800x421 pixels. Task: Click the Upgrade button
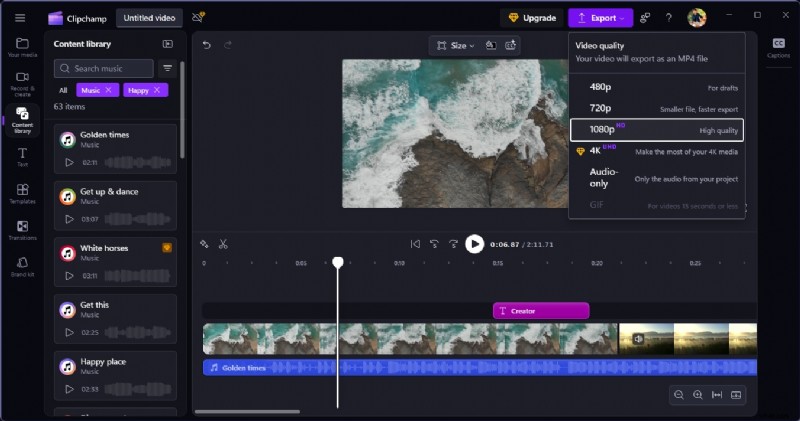pyautogui.click(x=532, y=18)
